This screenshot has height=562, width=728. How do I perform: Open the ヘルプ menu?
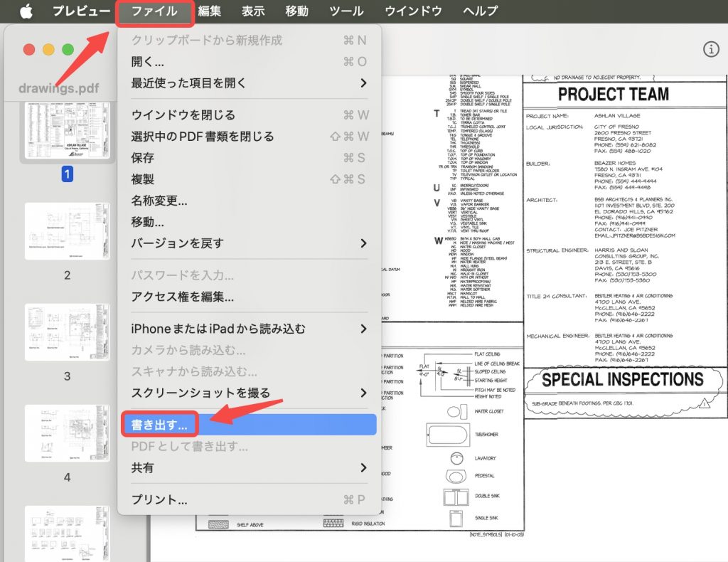coord(480,11)
